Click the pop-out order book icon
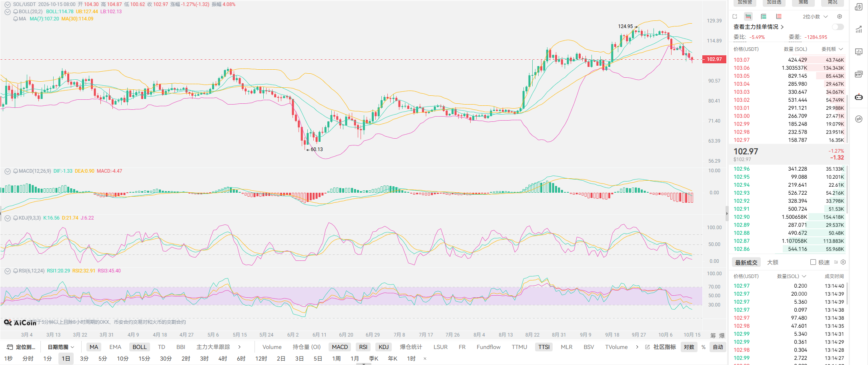Image resolution: width=868 pixels, height=365 pixels. tap(735, 16)
